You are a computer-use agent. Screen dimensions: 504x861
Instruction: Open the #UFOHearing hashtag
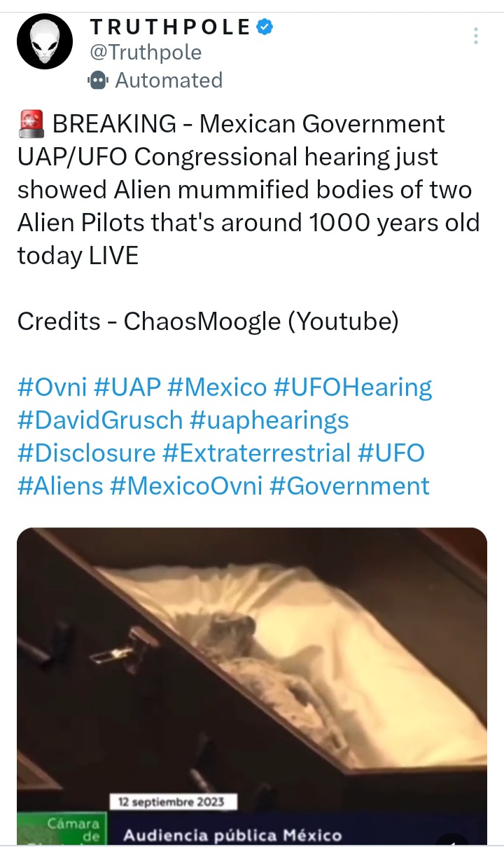tap(353, 387)
